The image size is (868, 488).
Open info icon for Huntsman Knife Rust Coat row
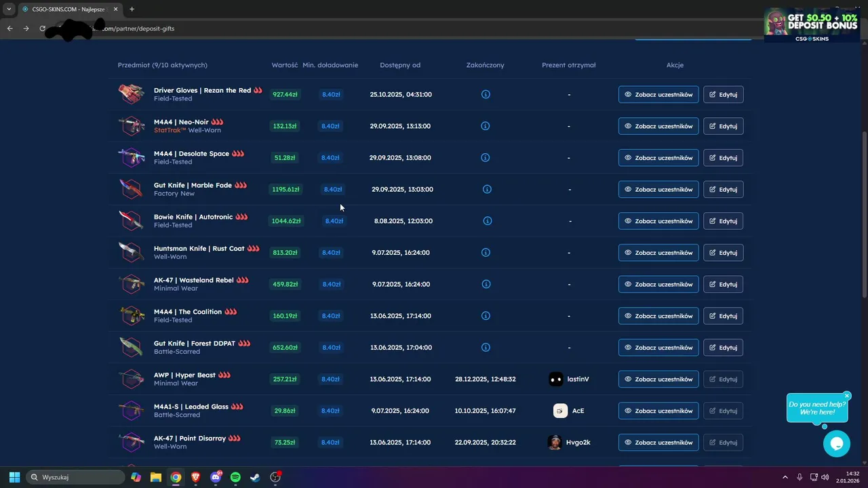click(486, 252)
